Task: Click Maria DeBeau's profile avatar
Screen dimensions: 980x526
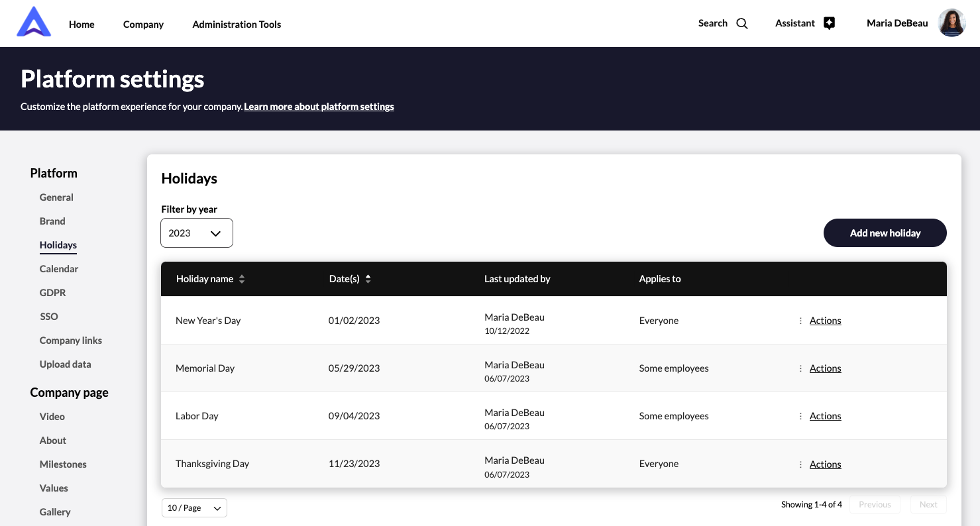Action: [952, 23]
